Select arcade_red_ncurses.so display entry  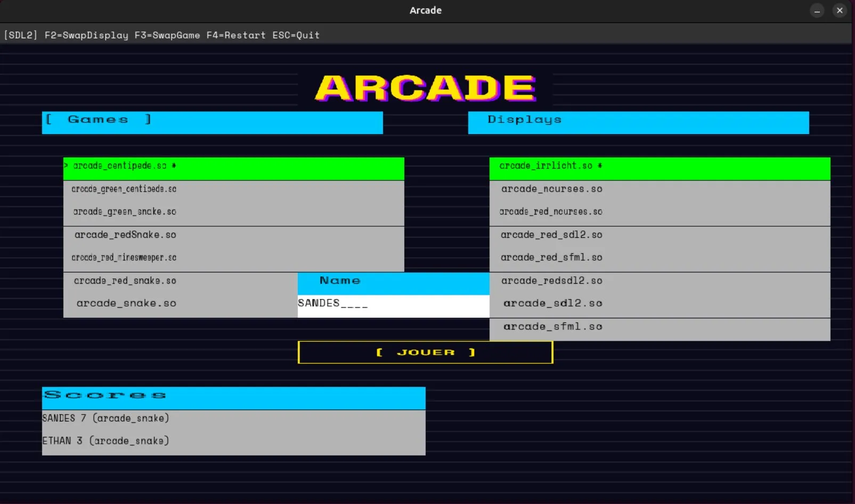[x=659, y=214]
